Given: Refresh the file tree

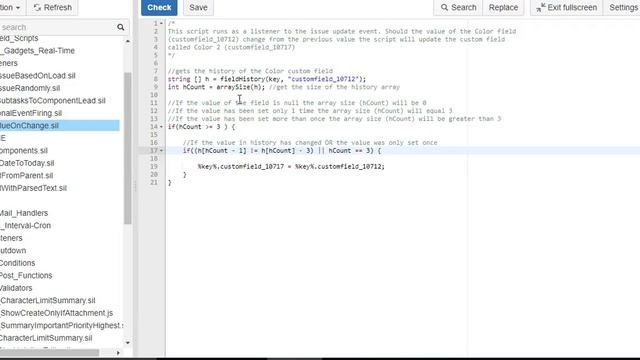Looking at the screenshot, I should point(52,7).
